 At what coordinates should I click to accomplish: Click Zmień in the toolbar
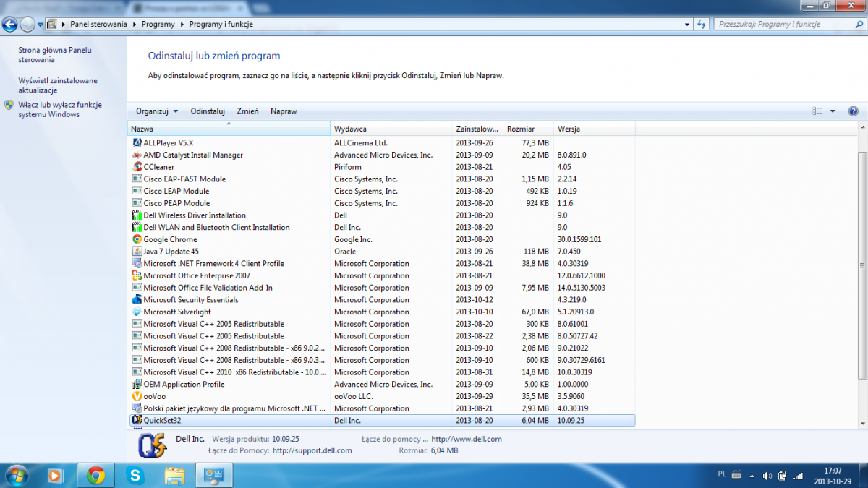pyautogui.click(x=247, y=111)
